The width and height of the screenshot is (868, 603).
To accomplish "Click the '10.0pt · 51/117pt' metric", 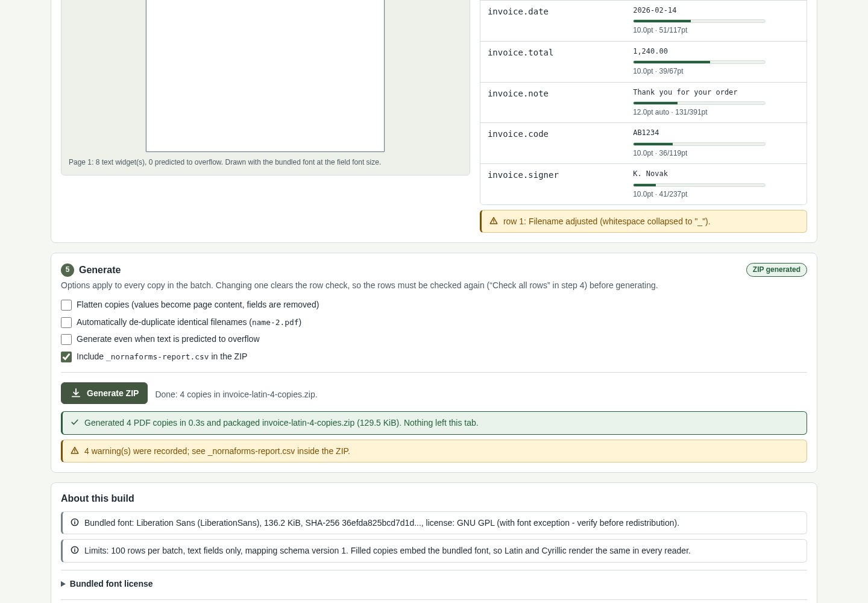I will point(660,30).
